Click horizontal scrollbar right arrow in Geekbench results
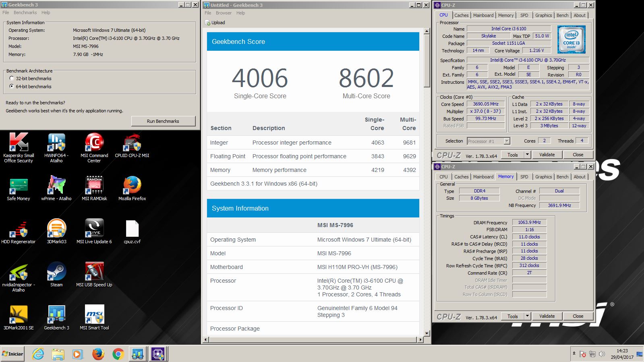644x362 pixels. (420, 340)
